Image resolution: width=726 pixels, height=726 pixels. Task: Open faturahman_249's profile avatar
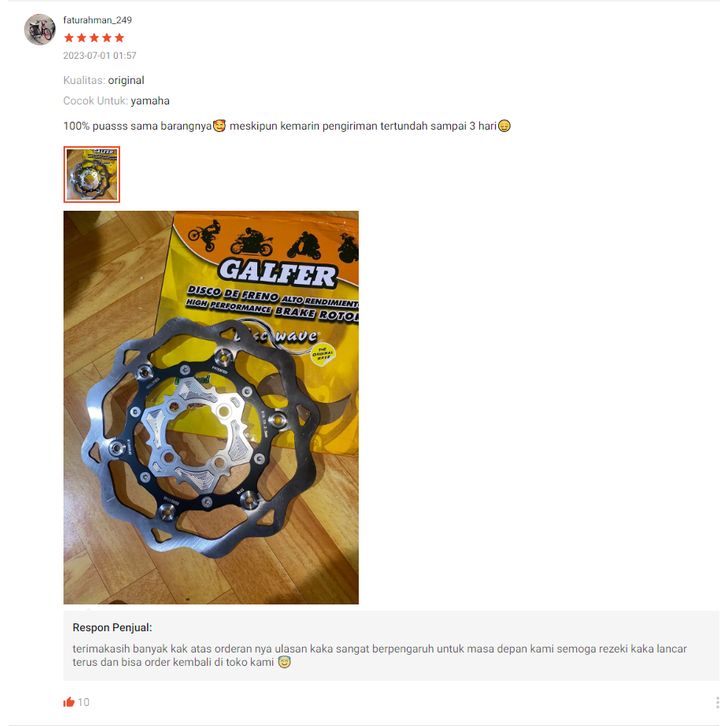40,29
